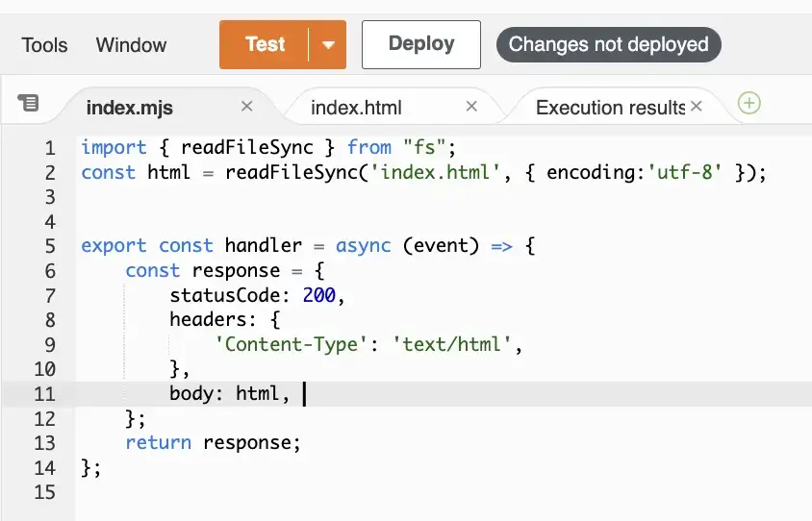Click the 'Content-Type' string on line 9

coord(292,344)
